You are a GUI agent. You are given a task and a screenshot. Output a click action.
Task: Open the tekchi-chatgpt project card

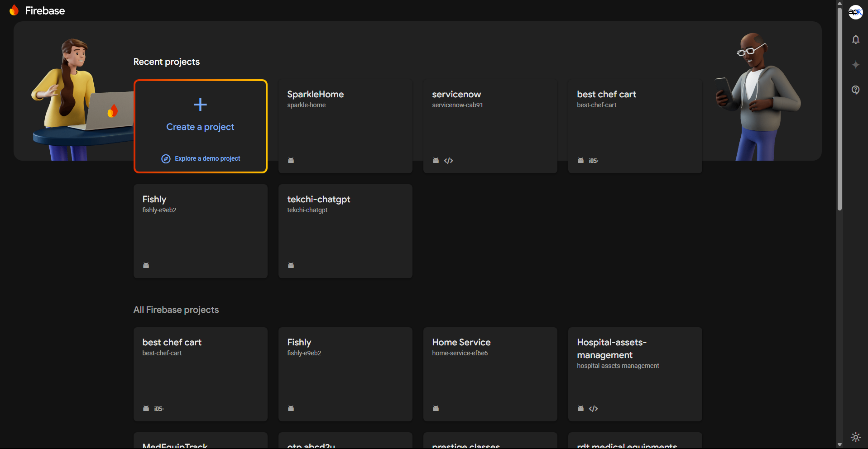point(345,231)
